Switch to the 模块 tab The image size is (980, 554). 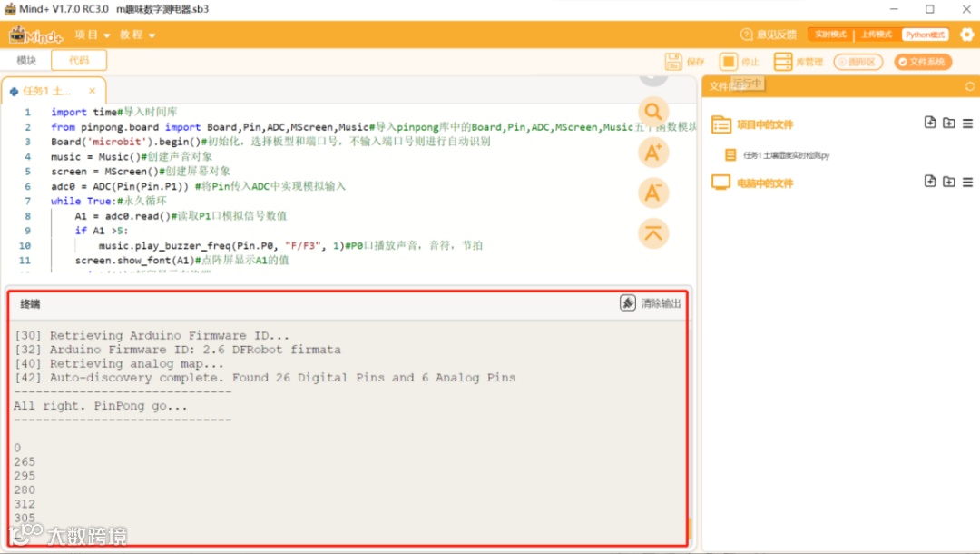tap(26, 61)
